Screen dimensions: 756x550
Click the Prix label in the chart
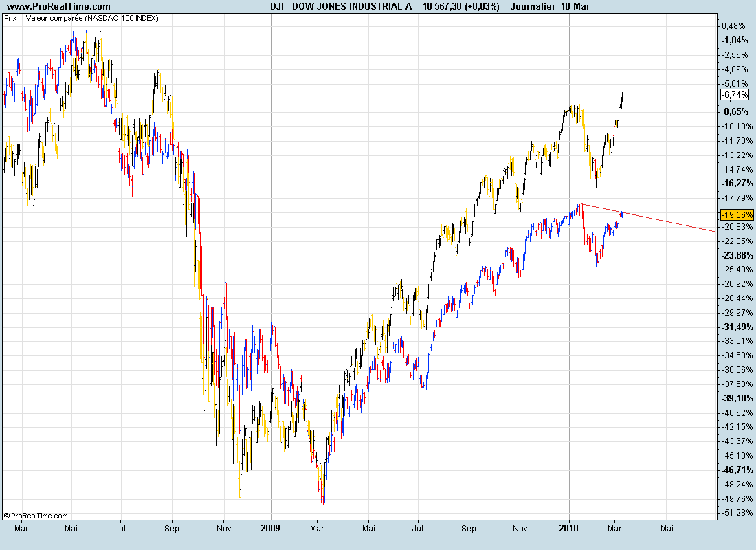click(10, 19)
